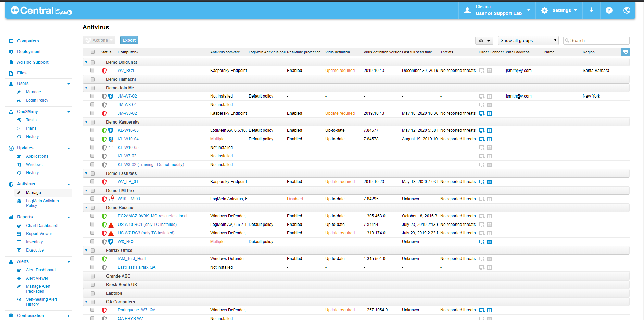Click the column chooser grid icon

pos(625,52)
